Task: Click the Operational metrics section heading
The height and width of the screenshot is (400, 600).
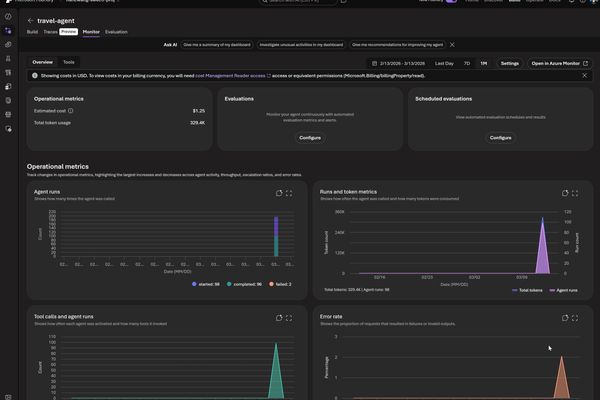Action: [58, 167]
